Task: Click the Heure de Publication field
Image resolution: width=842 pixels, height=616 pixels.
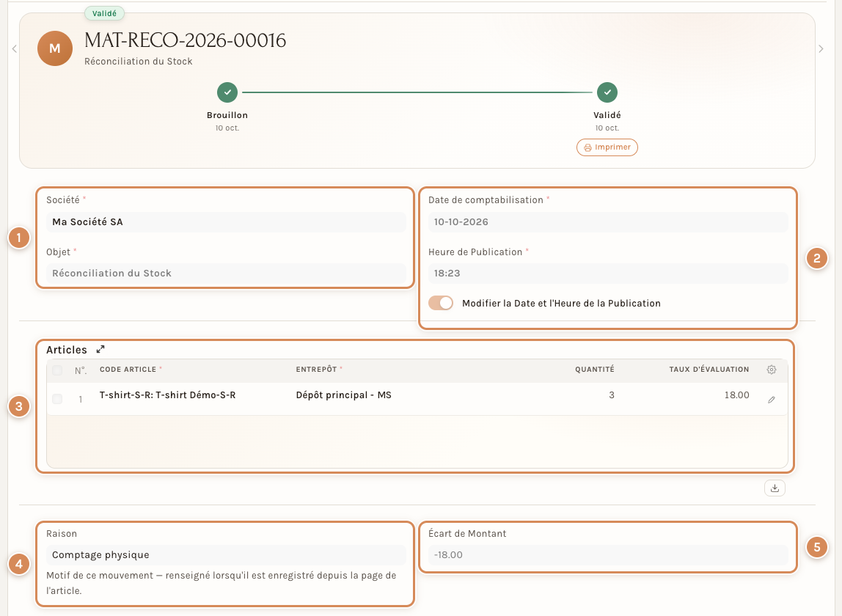Action: [608, 274]
